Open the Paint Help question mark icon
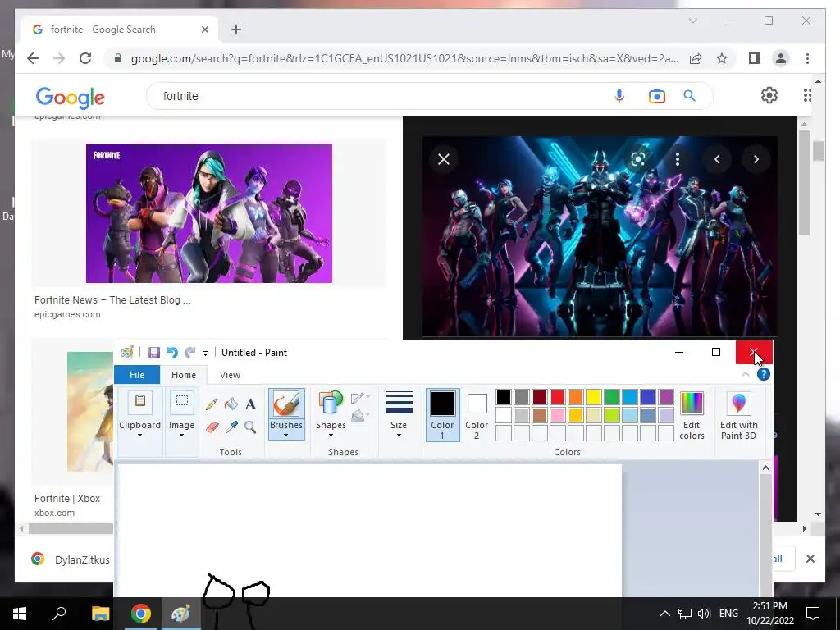This screenshot has height=630, width=840. pyautogui.click(x=764, y=374)
